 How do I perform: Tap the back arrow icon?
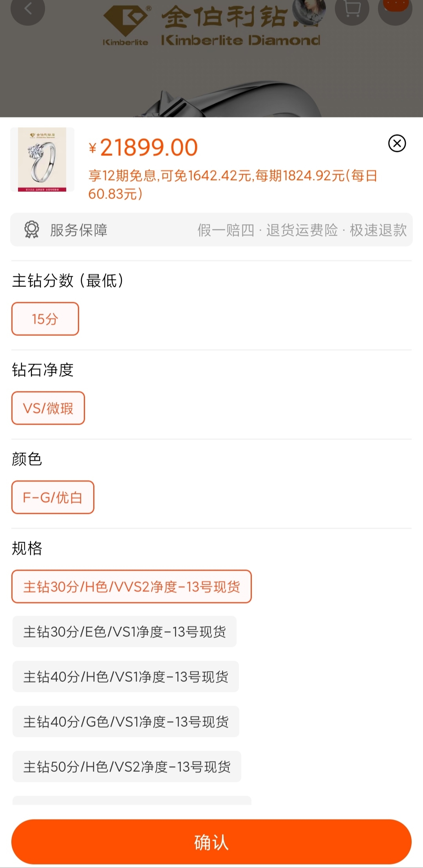27,9
